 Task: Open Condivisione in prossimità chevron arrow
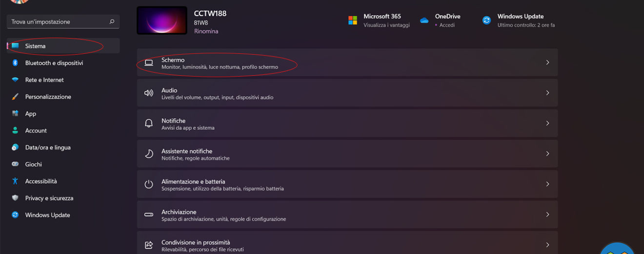coord(547,245)
